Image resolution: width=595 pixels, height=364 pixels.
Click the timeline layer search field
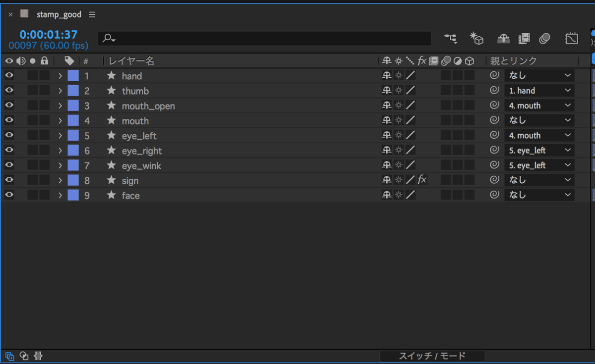pos(264,39)
